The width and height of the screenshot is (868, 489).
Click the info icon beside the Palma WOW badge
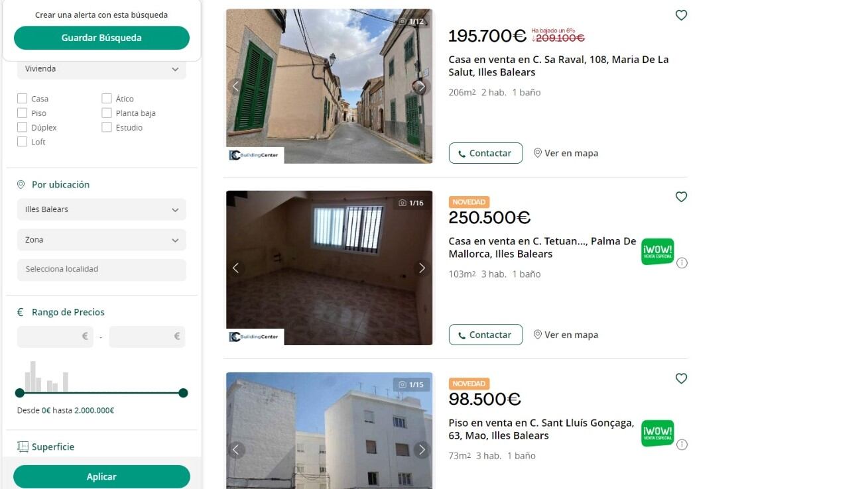point(682,262)
